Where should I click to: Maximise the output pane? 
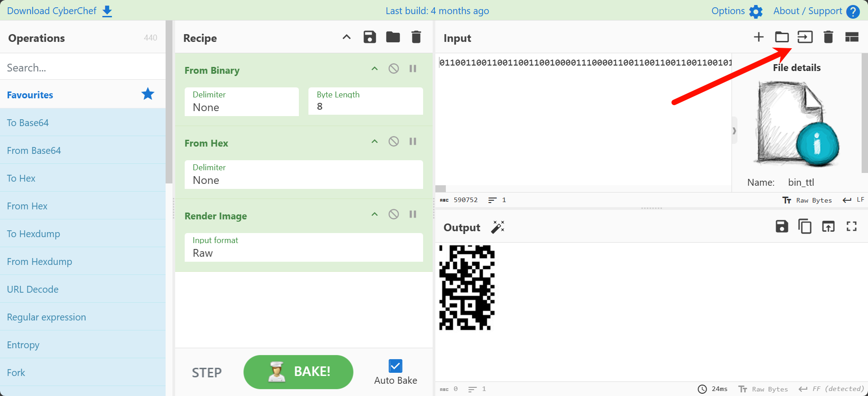pyautogui.click(x=851, y=226)
